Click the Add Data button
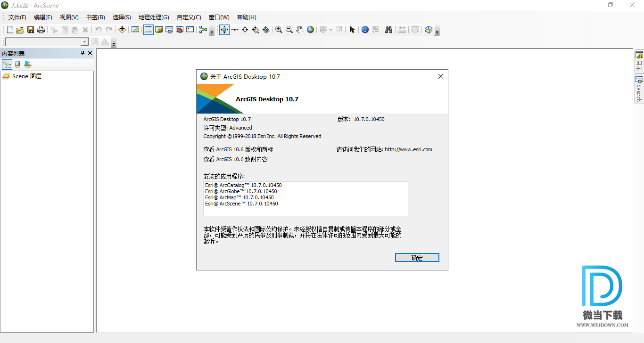644x343 pixels. point(122,30)
